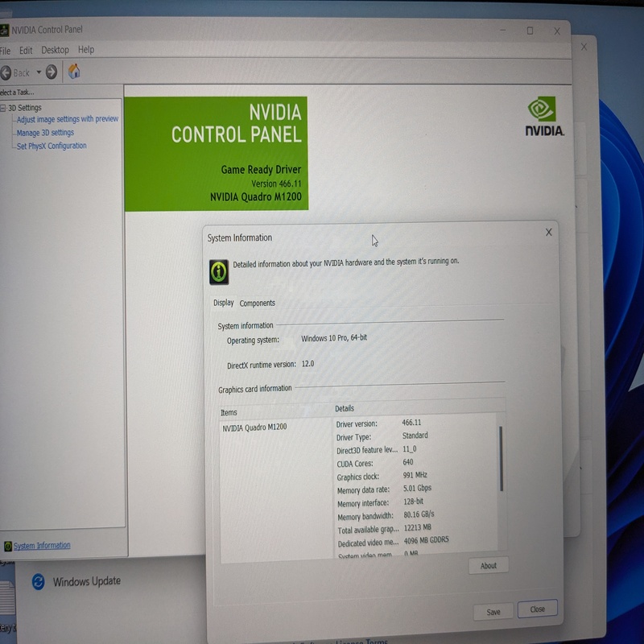Switch to the Components tab
This screenshot has width=644, height=644.
pyautogui.click(x=258, y=303)
